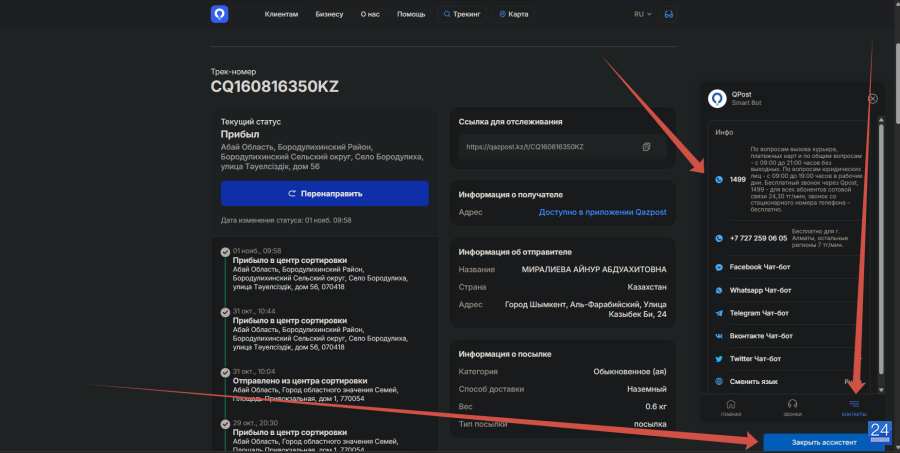Expand the RU language dropdown
Screen dimensions: 900x453
tap(642, 14)
